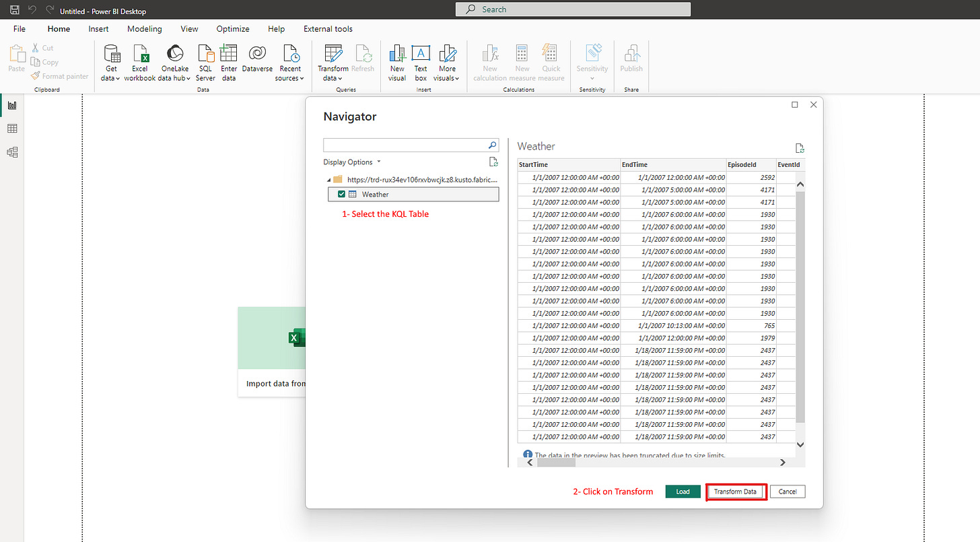Switch to Model view in the sidebar
The width and height of the screenshot is (980, 542).
click(12, 152)
